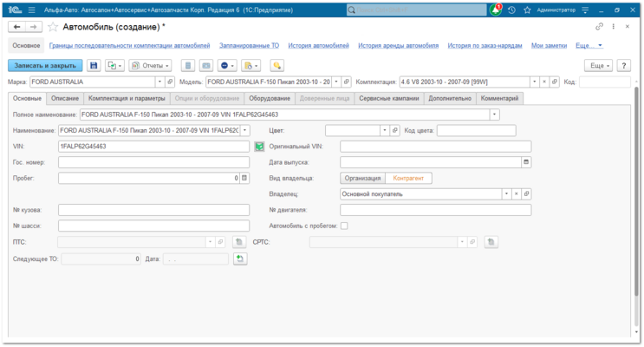644x347 pixels.
Task: Open the document with clock toolbar dropdown
Action: pyautogui.click(x=250, y=65)
